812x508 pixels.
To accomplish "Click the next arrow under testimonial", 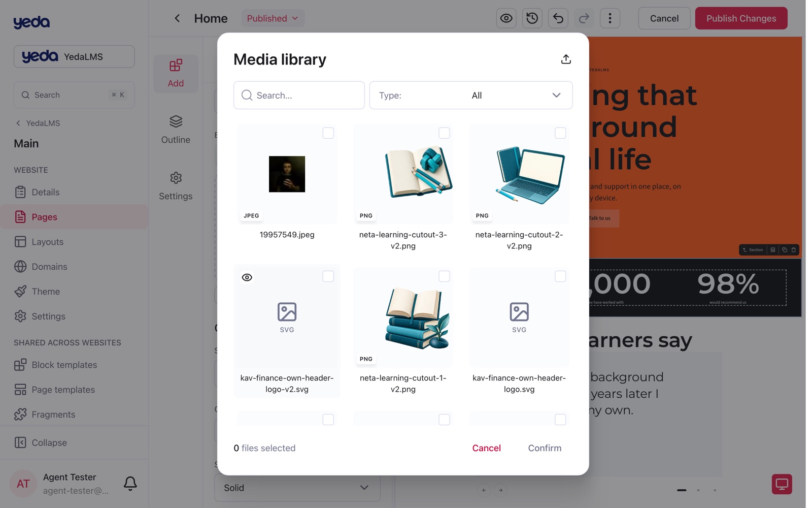I will [x=500, y=490].
